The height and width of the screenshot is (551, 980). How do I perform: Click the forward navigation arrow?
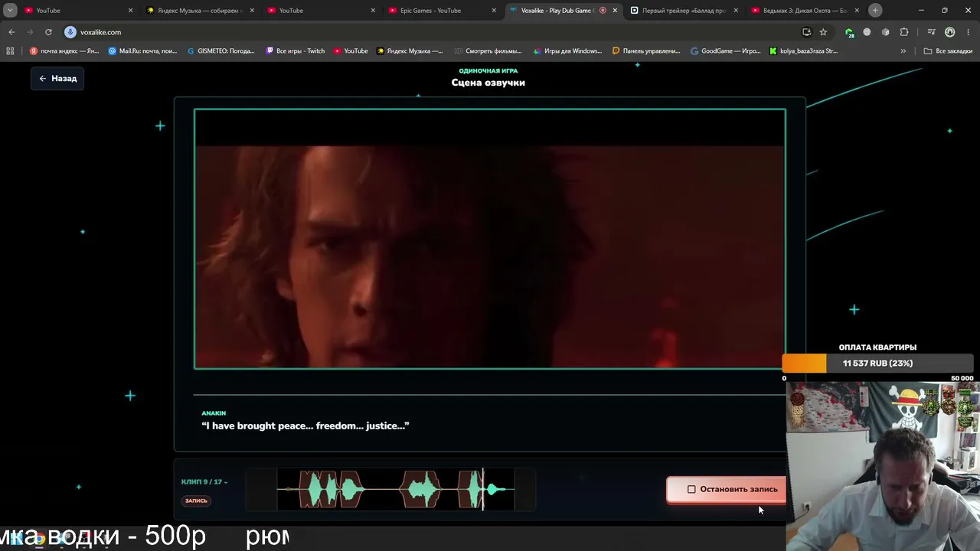click(30, 32)
